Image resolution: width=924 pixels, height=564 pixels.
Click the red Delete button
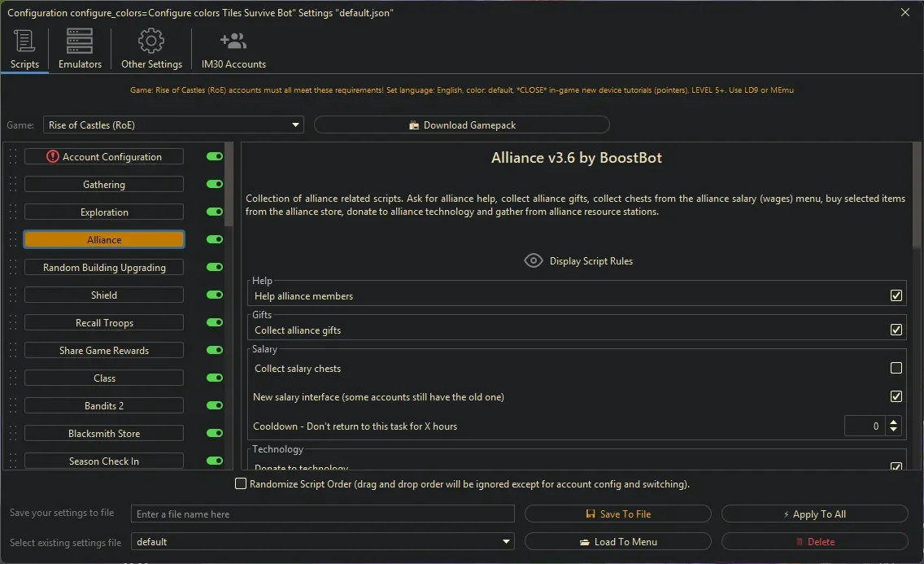[814, 541]
